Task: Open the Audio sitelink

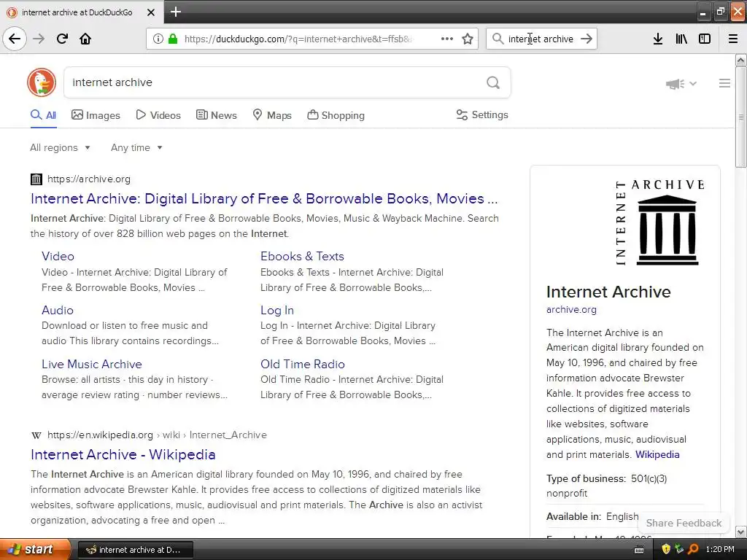Action: tap(57, 310)
